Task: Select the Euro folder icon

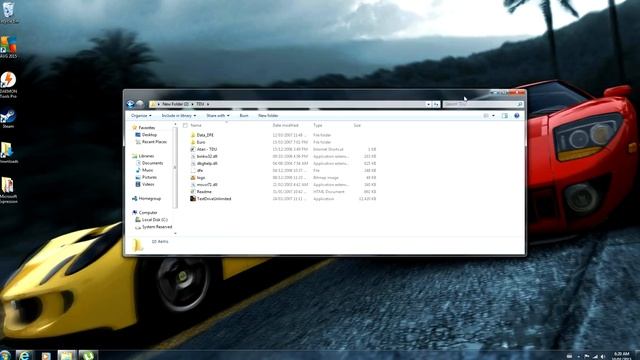Action: [x=193, y=142]
